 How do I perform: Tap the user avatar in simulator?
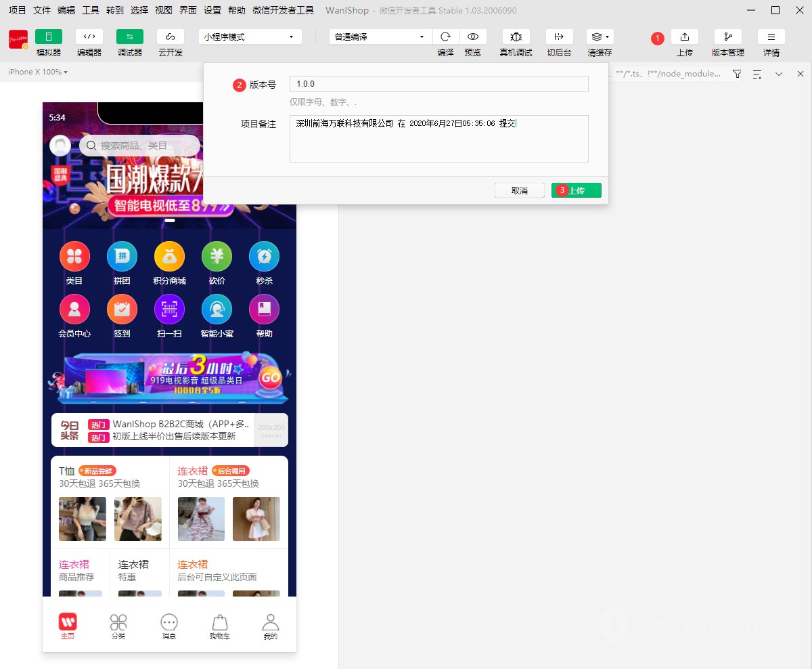pyautogui.click(x=60, y=146)
